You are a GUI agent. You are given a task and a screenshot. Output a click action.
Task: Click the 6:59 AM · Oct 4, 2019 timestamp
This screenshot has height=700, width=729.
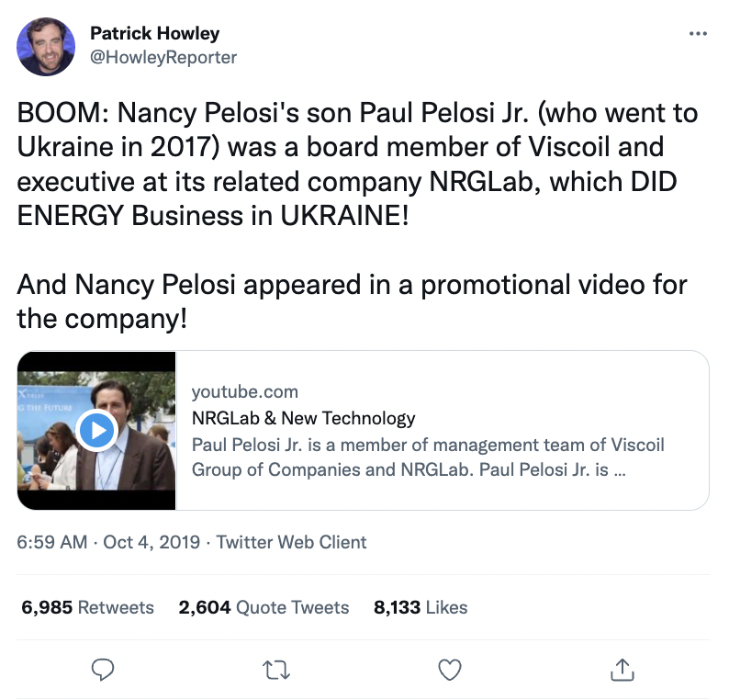click(x=107, y=542)
